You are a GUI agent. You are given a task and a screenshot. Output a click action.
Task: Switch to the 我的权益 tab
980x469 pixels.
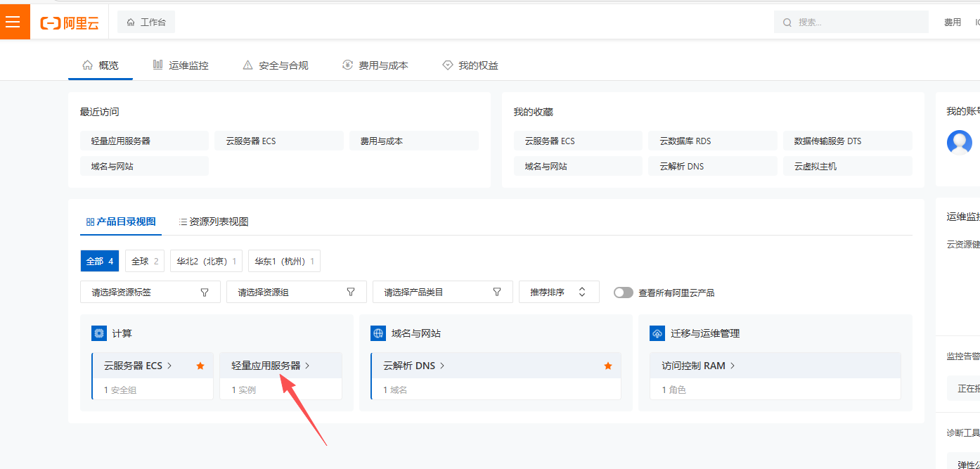(470, 65)
